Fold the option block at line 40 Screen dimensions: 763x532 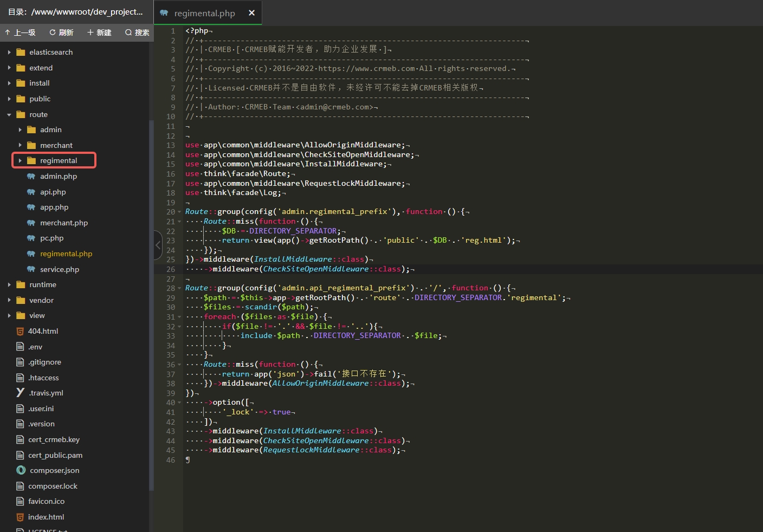click(179, 403)
